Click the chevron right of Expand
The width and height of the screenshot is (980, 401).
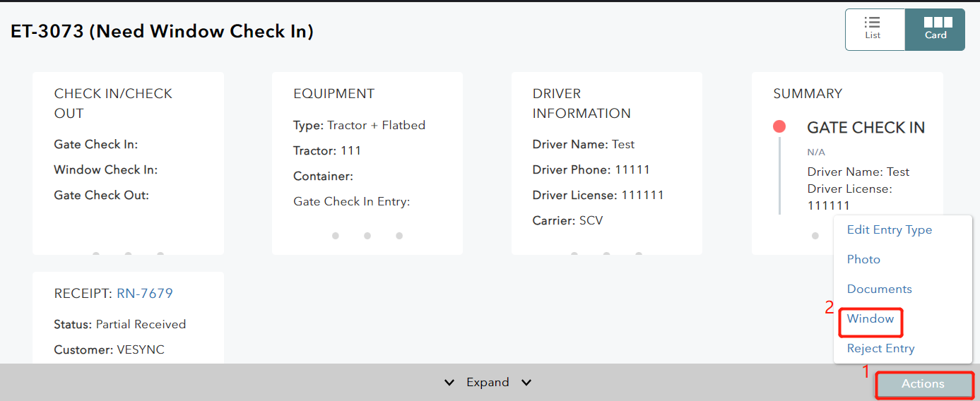pos(526,383)
